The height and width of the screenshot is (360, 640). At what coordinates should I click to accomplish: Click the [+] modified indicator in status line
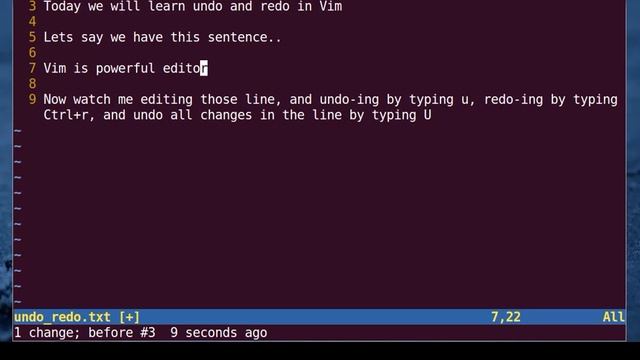pyautogui.click(x=129, y=317)
